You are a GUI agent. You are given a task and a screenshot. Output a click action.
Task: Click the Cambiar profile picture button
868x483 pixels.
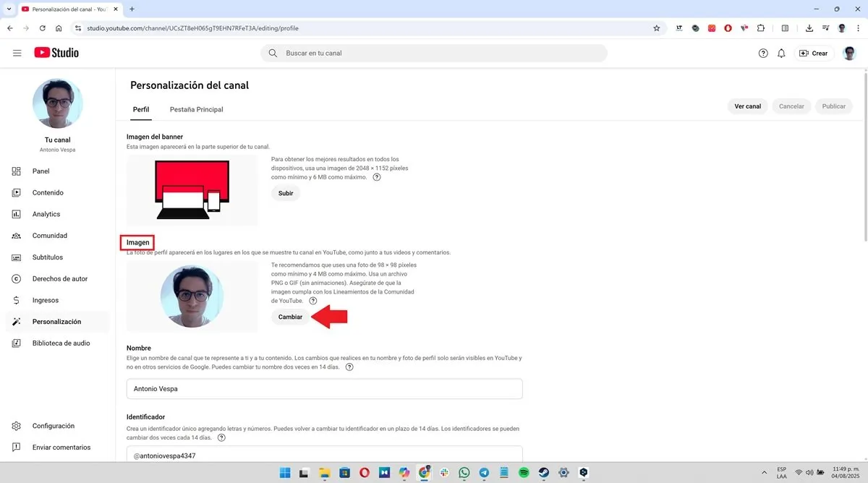[x=290, y=317]
